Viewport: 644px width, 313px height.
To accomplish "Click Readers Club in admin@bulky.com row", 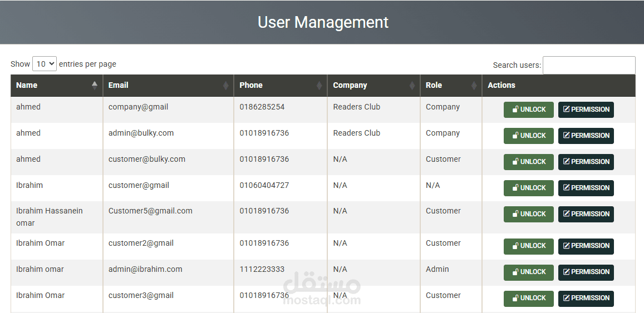I will [x=356, y=133].
